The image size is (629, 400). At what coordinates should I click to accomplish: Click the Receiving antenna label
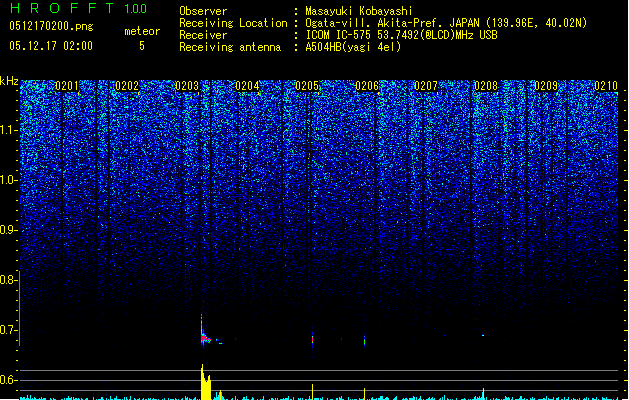click(230, 47)
